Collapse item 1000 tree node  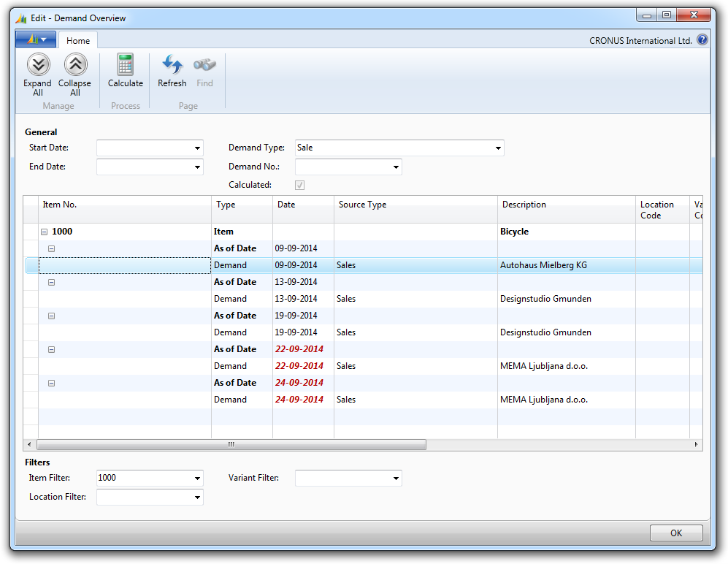point(45,232)
